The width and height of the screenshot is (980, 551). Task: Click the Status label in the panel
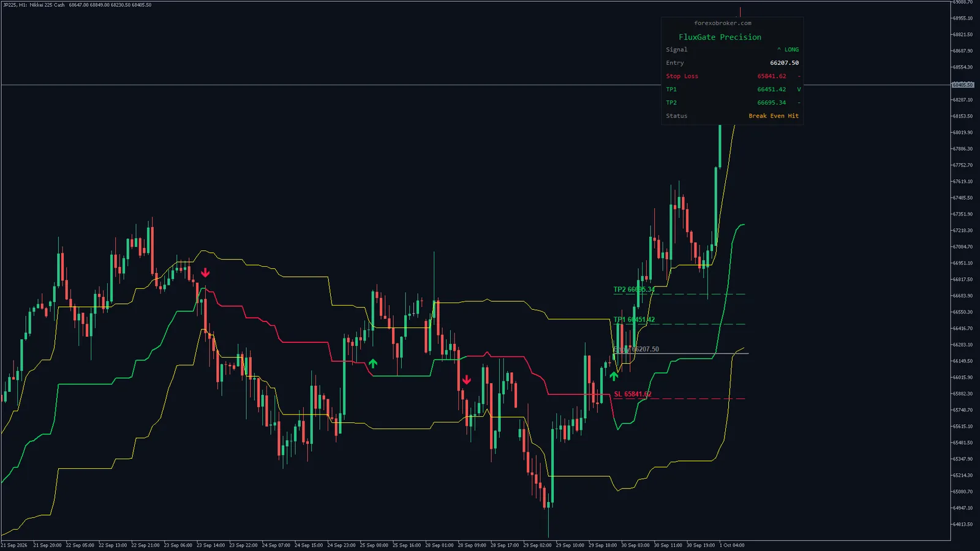click(677, 116)
